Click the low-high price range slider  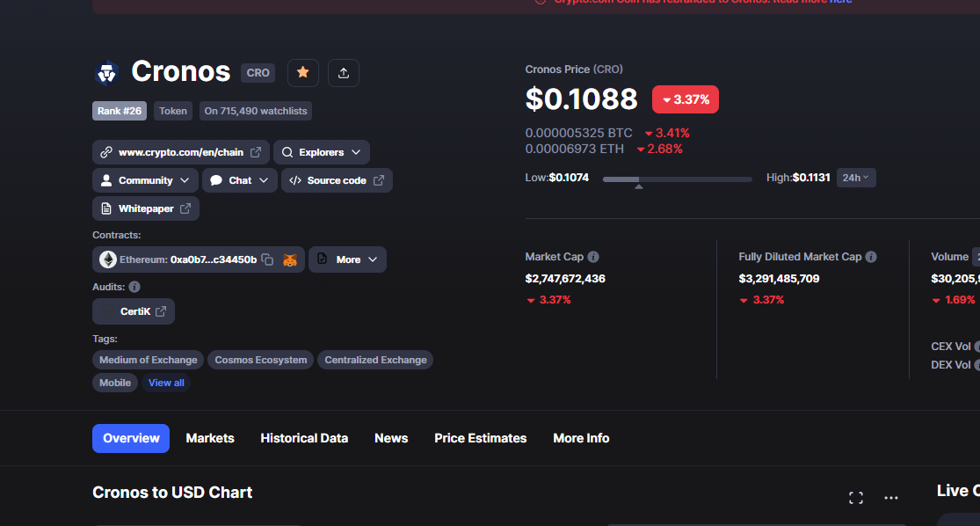(677, 179)
